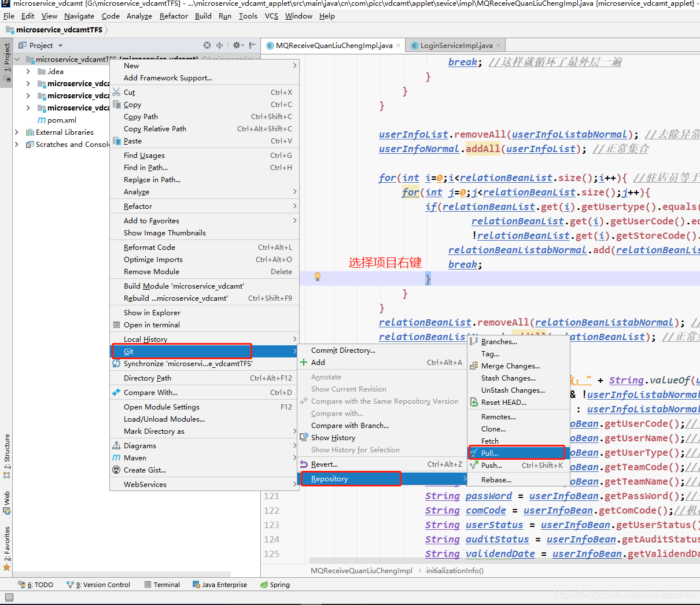Click the locate/scroll-from-source target icon in Project panel
The height and width of the screenshot is (605, 700).
coord(207,45)
